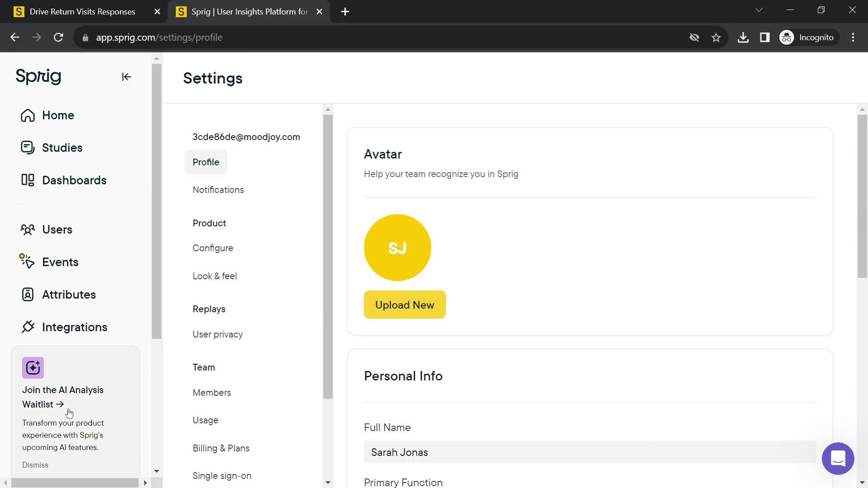868x488 pixels.
Task: Open the Home section icon
Action: pos(28,116)
